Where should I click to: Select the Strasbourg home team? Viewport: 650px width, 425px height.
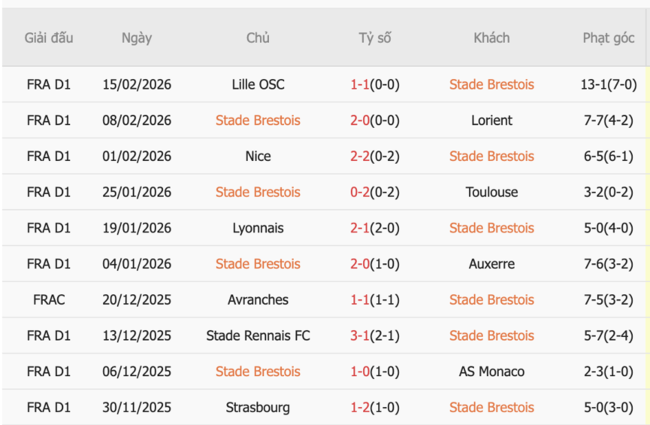click(257, 408)
